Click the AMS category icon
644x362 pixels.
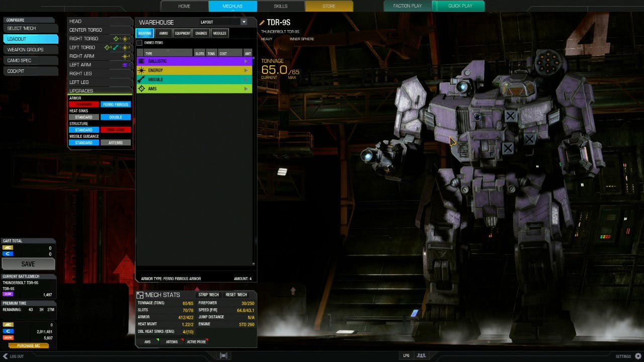click(x=141, y=88)
